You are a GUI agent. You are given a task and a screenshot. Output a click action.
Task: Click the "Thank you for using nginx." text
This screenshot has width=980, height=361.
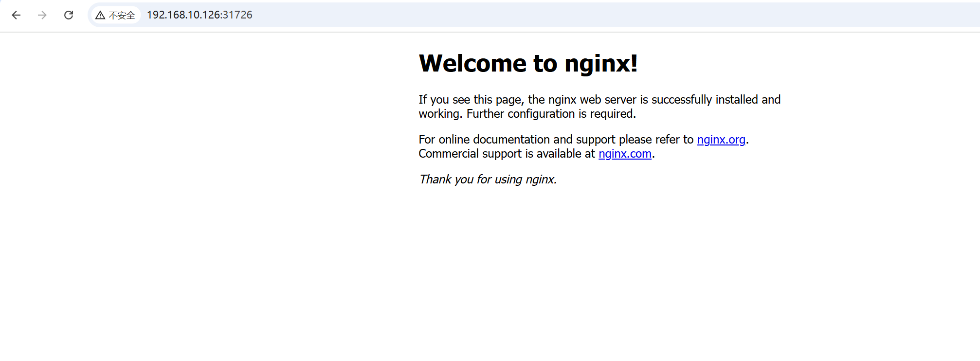click(x=488, y=180)
